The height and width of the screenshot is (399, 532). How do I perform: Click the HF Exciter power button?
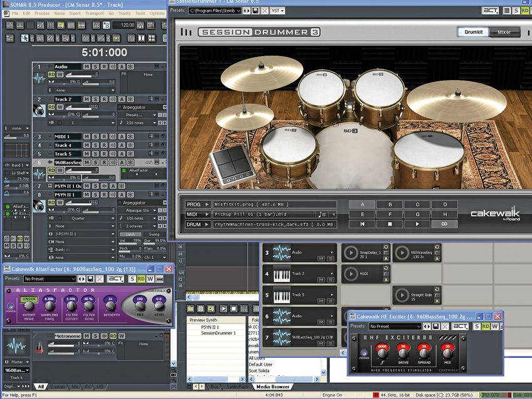364,352
